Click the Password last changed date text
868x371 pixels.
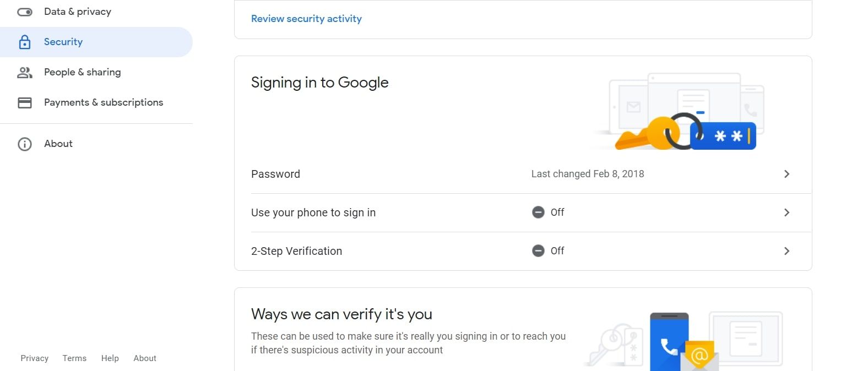(587, 173)
